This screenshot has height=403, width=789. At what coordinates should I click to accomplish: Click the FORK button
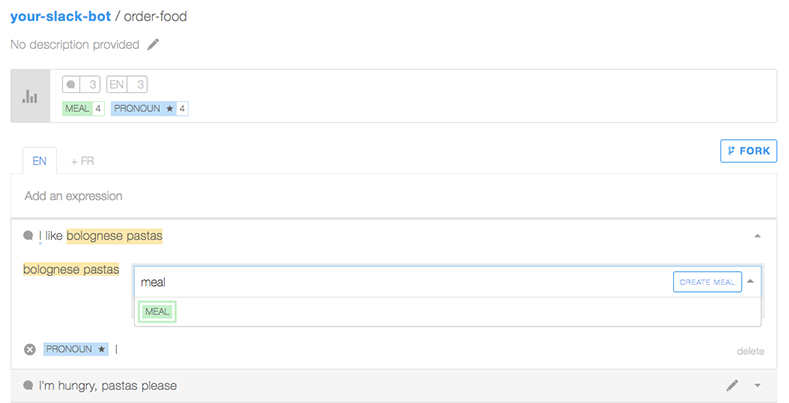tap(748, 151)
